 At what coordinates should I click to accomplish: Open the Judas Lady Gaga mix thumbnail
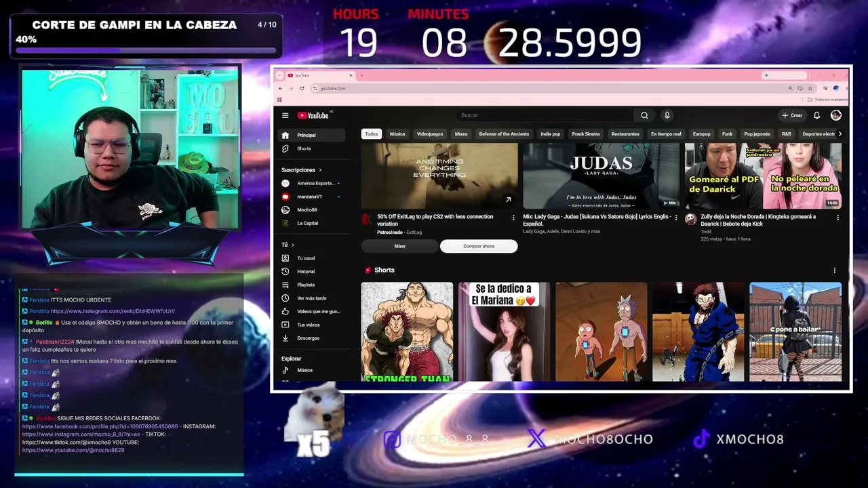pos(601,176)
